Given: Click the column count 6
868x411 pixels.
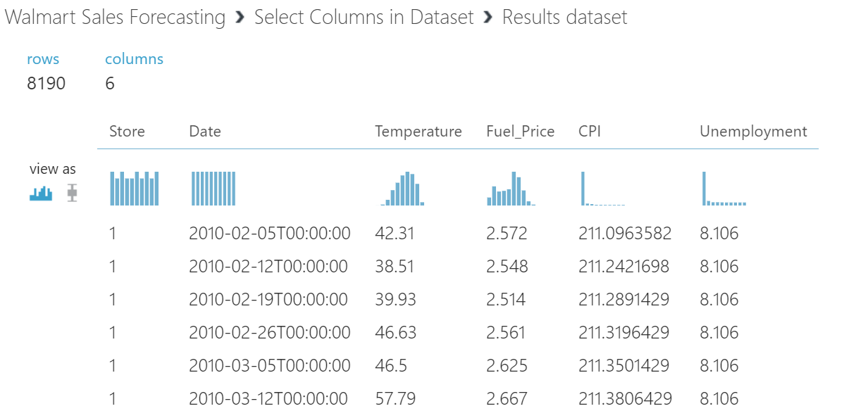Looking at the screenshot, I should [110, 83].
